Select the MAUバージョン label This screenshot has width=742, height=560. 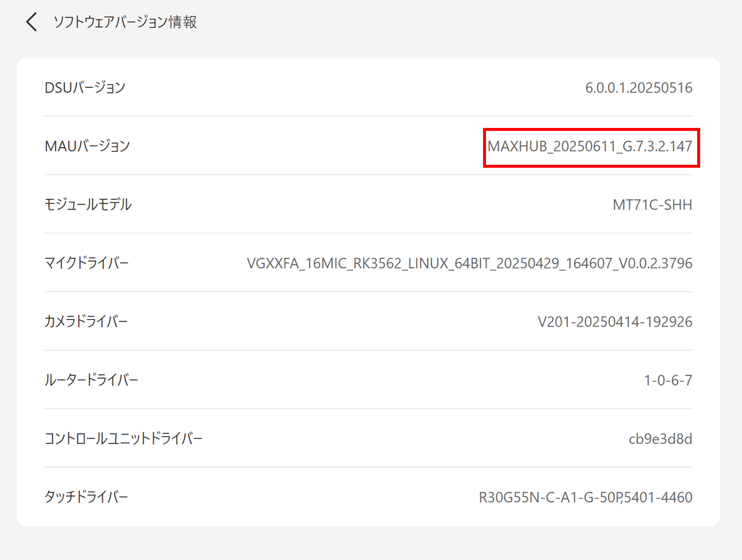[87, 146]
